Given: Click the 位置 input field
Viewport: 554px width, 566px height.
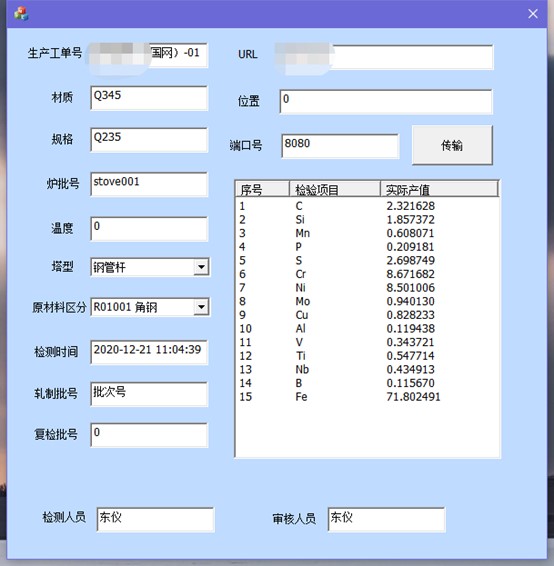Looking at the screenshot, I should point(386,102).
